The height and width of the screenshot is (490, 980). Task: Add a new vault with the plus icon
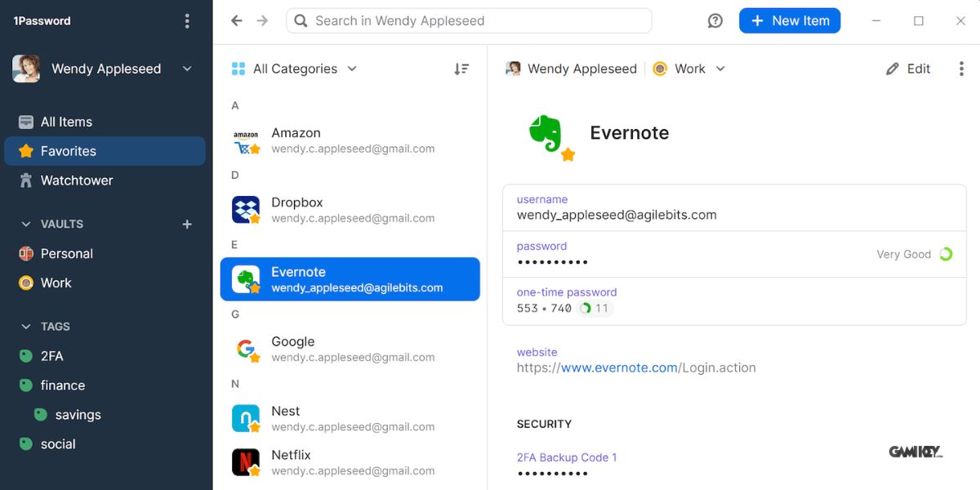pyautogui.click(x=187, y=224)
